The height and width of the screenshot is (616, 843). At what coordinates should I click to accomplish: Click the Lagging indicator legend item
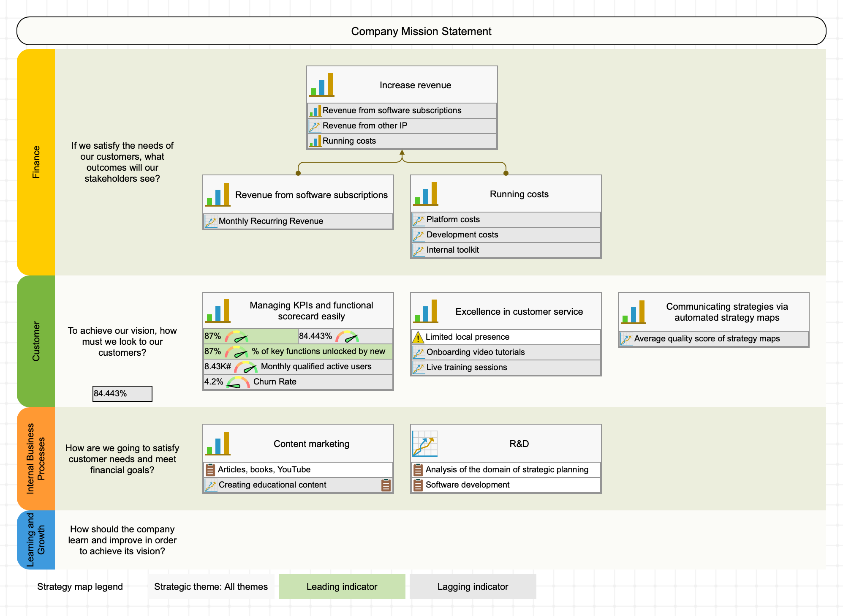click(x=473, y=586)
